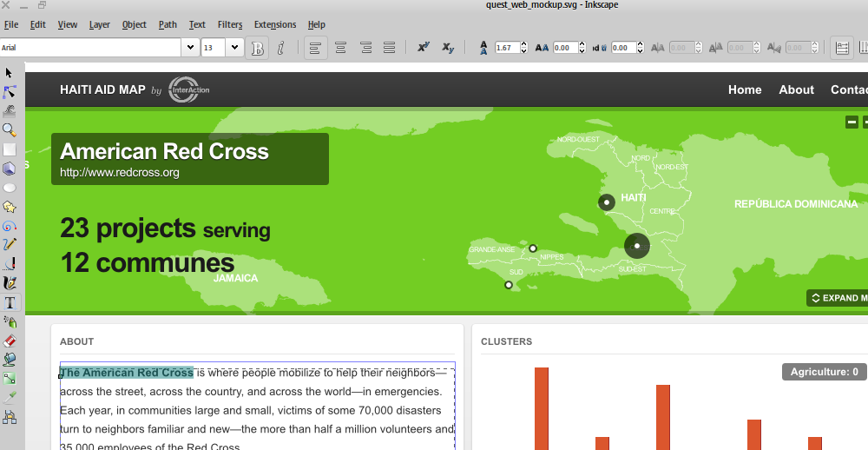Toggle italic text style
868x450 pixels.
280,49
